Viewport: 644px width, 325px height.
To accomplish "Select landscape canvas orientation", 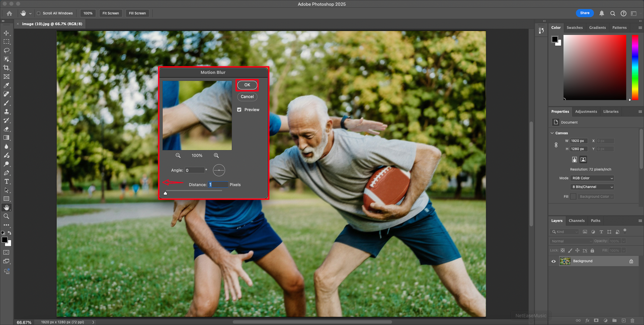I will point(583,159).
